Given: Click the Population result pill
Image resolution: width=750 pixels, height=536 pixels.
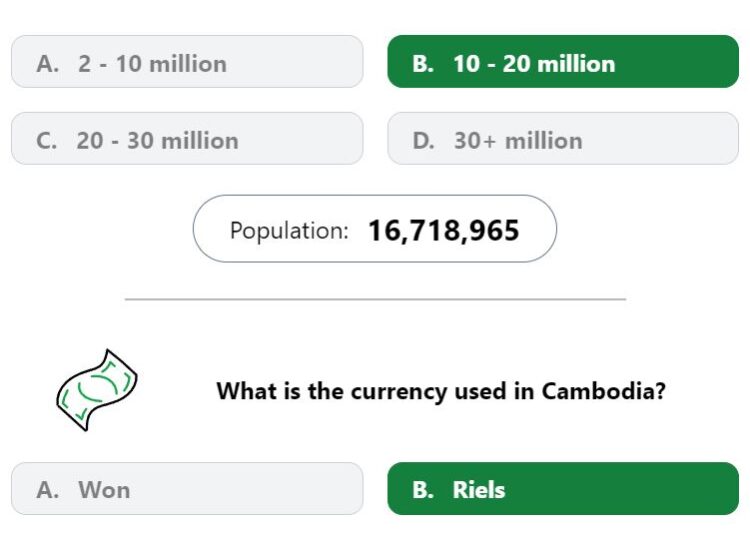Looking at the screenshot, I should (x=375, y=229).
